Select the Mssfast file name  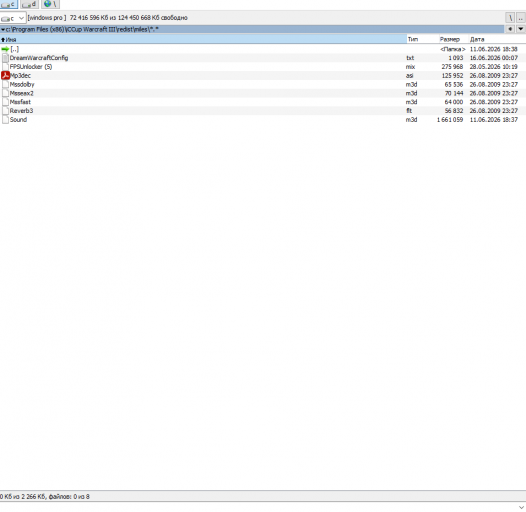click(x=20, y=102)
